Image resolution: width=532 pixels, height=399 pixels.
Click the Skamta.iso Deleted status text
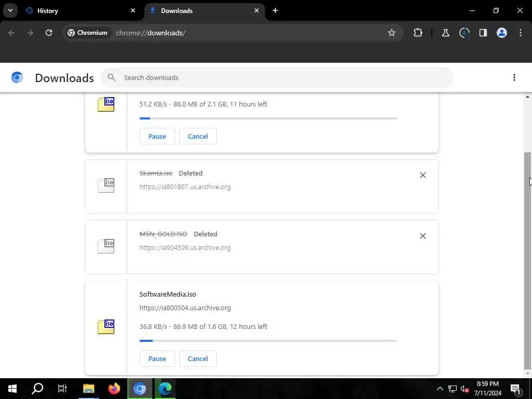click(190, 174)
